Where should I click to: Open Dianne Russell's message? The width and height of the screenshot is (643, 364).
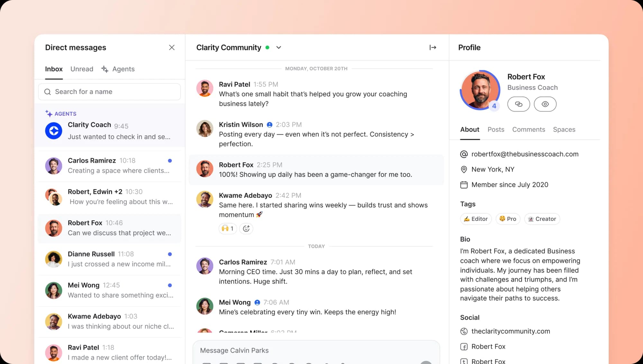pos(109,259)
